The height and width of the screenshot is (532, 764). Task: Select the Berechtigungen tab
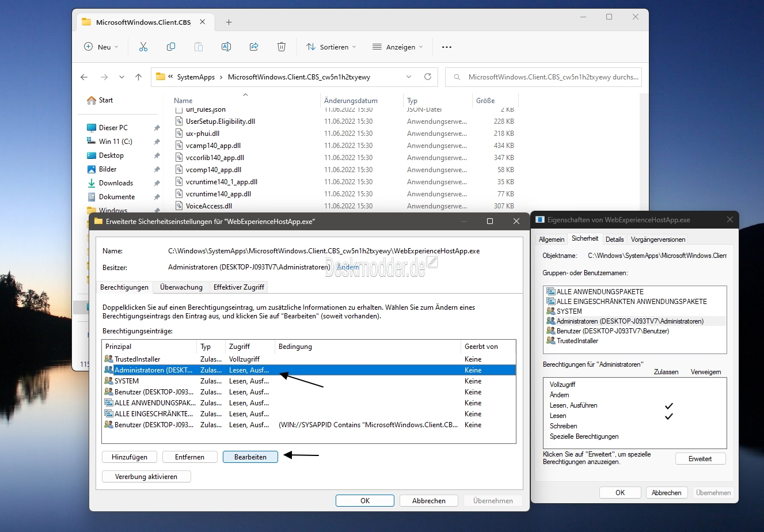124,287
